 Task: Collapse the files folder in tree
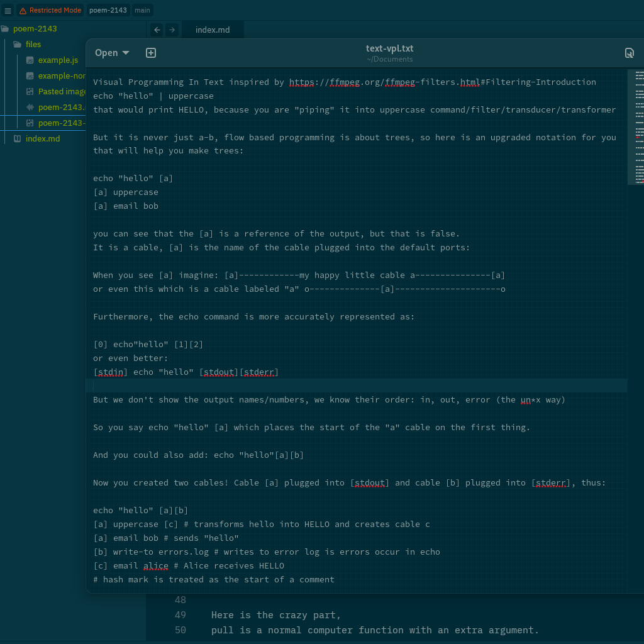[x=33, y=44]
